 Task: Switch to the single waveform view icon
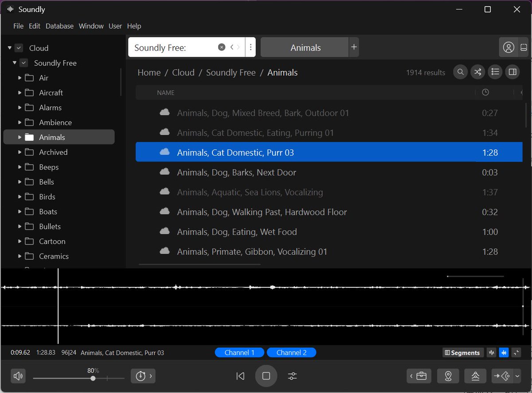pos(492,353)
